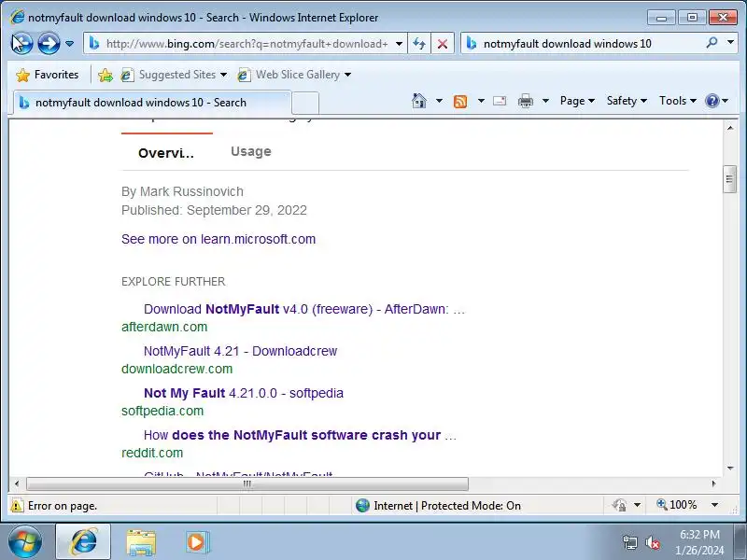This screenshot has height=560, width=747.
Task: Expand the zoom level dropdown arrow
Action: pyautogui.click(x=714, y=505)
